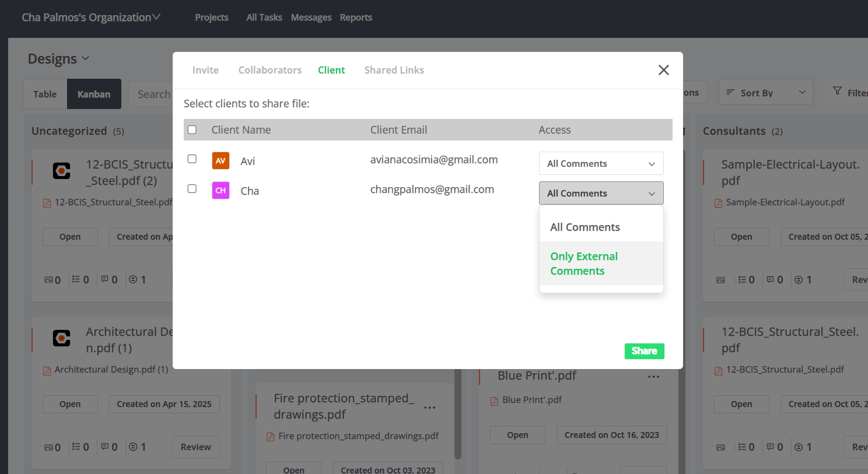This screenshot has width=868, height=474.
Task: Tick the checkbox for client Cha
Action: pos(192,189)
